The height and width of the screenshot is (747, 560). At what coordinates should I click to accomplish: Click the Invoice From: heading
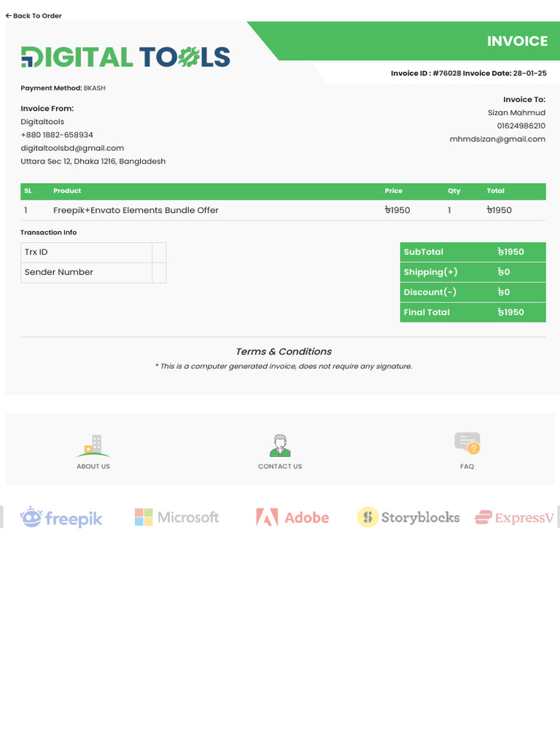tap(47, 109)
